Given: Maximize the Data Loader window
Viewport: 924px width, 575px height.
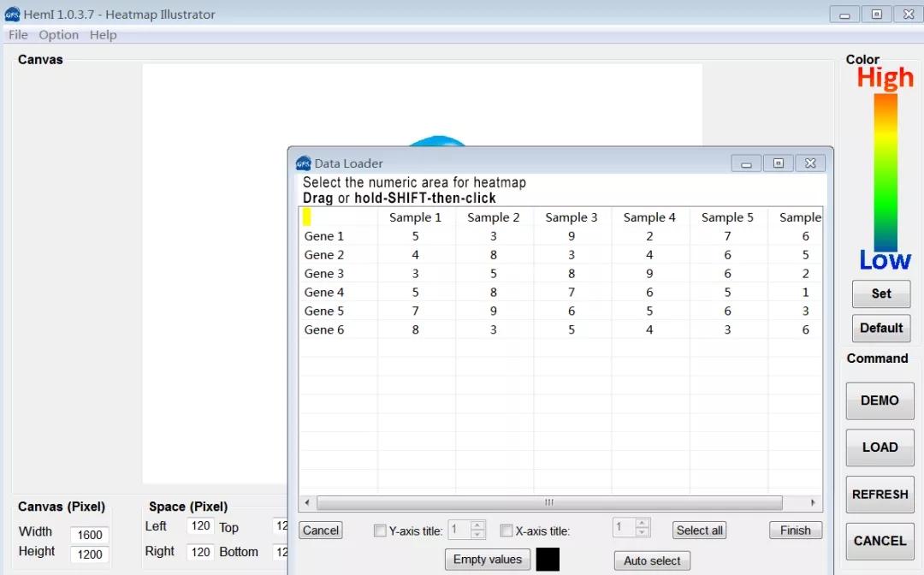Looking at the screenshot, I should (x=779, y=163).
